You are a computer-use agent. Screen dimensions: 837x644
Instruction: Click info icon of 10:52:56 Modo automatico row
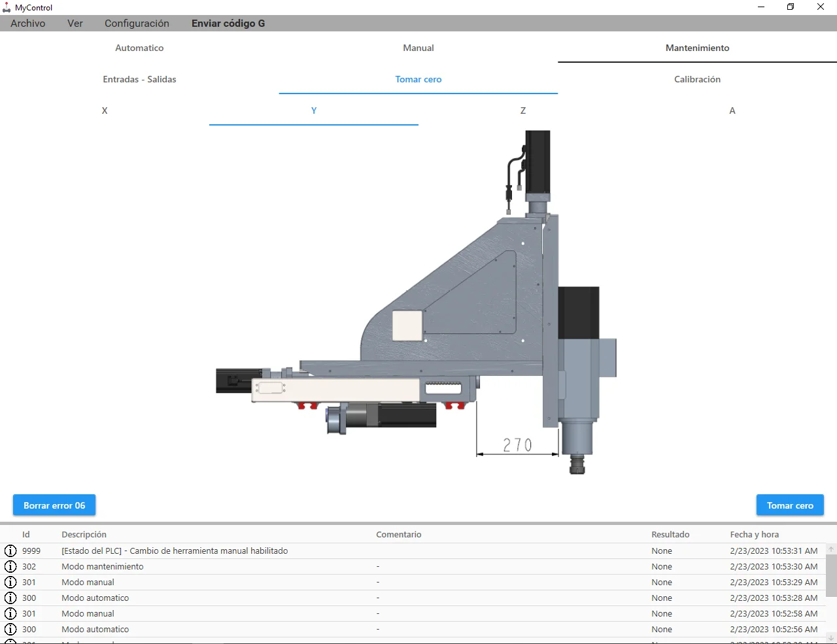point(10,629)
